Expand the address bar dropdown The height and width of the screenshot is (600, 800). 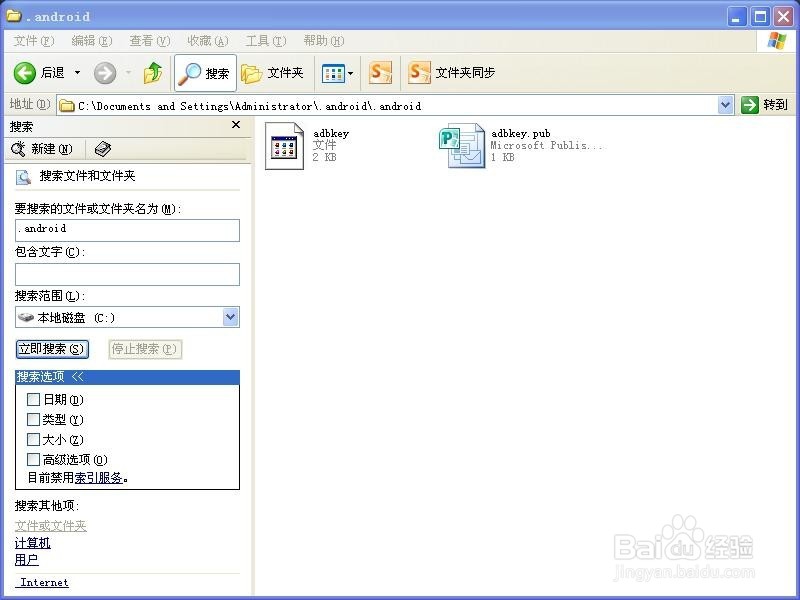(x=726, y=105)
